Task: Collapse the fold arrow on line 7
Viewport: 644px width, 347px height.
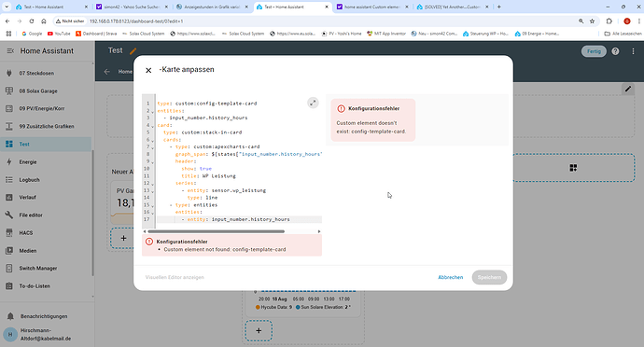Action: pyautogui.click(x=153, y=147)
